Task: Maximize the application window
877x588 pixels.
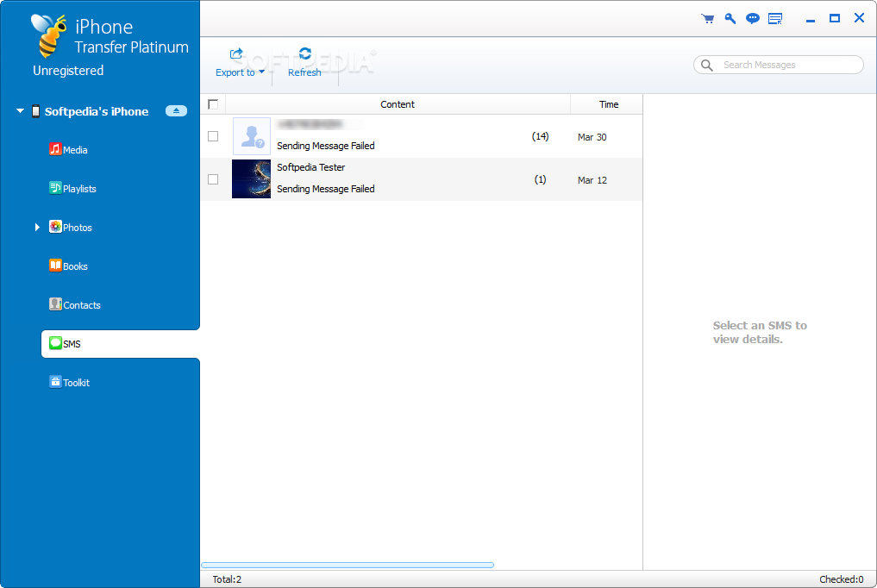Action: (x=835, y=18)
